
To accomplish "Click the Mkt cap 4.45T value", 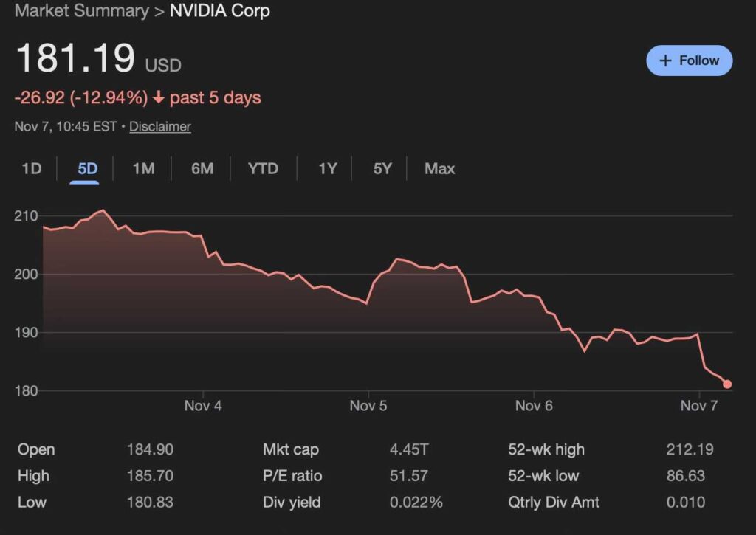I will pos(408,449).
